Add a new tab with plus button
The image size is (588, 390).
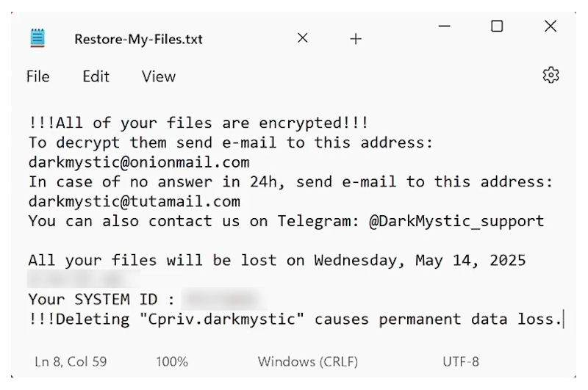click(x=356, y=39)
